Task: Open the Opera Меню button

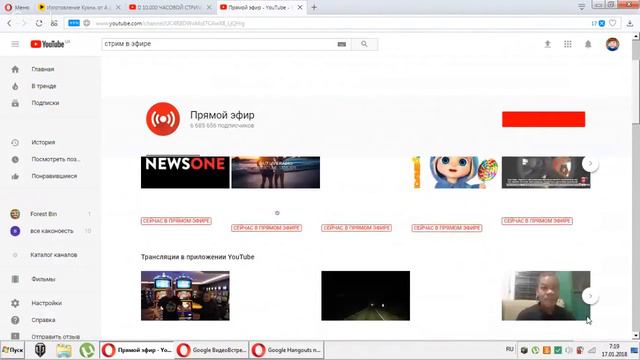Action: (17, 7)
